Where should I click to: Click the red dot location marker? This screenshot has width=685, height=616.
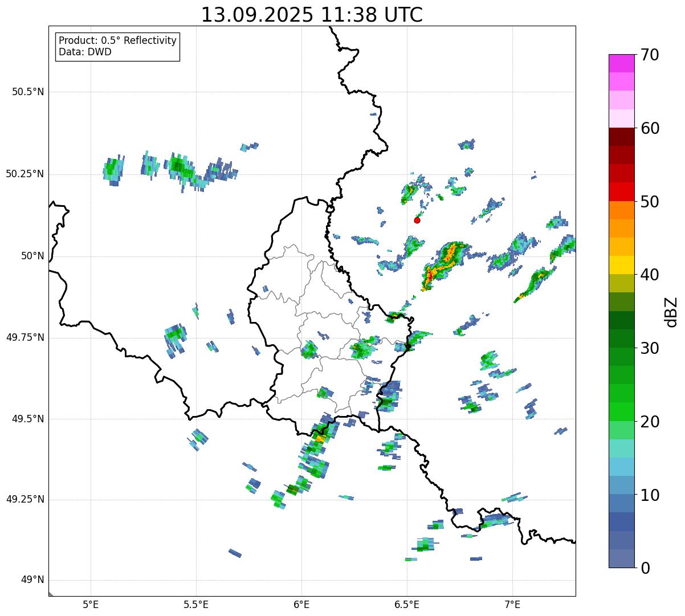point(417,220)
